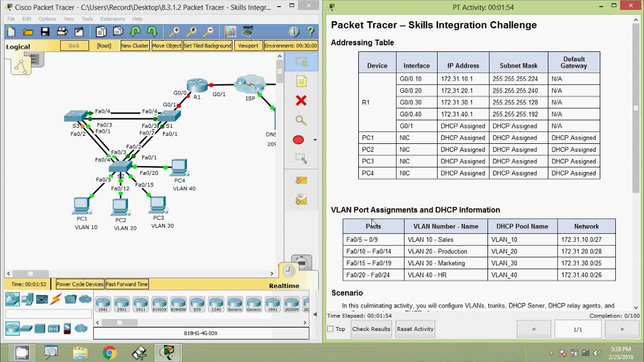
Task: Click switch S2 in the topology
Action: [x=120, y=166]
